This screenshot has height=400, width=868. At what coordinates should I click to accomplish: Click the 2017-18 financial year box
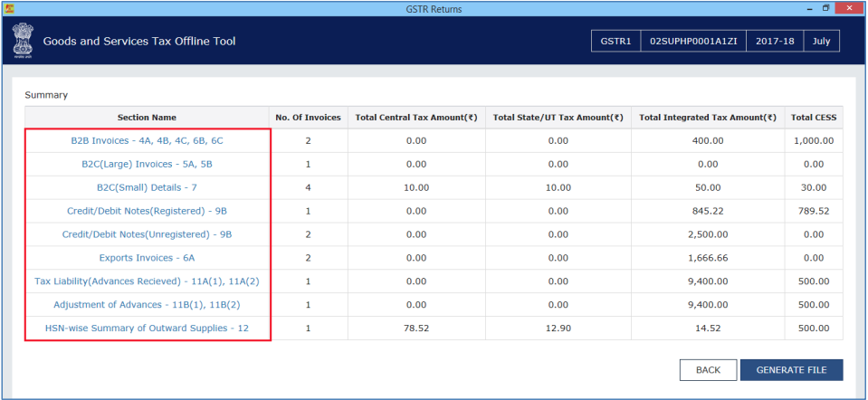pyautogui.click(x=772, y=42)
